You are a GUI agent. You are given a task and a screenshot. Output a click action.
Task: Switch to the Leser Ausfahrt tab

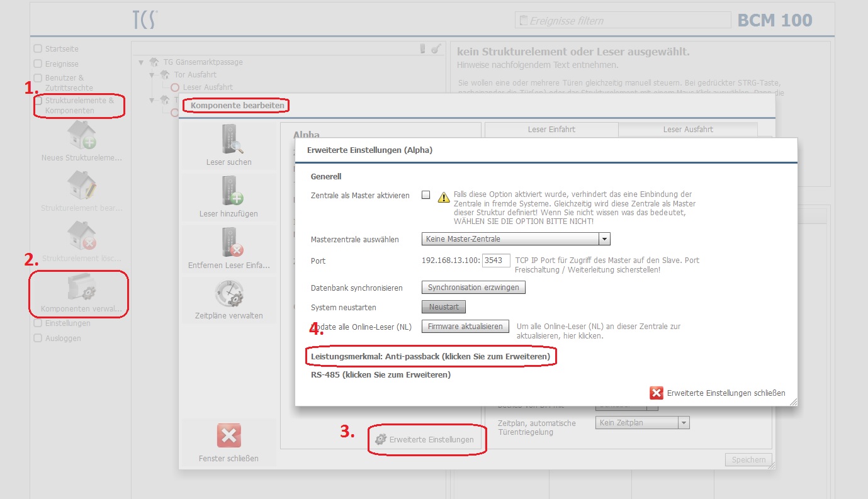click(687, 129)
